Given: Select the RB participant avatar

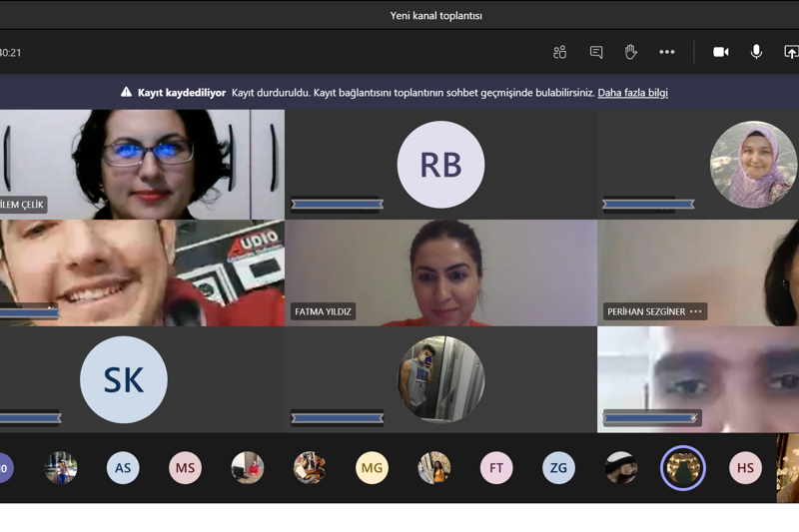Looking at the screenshot, I should (x=440, y=165).
